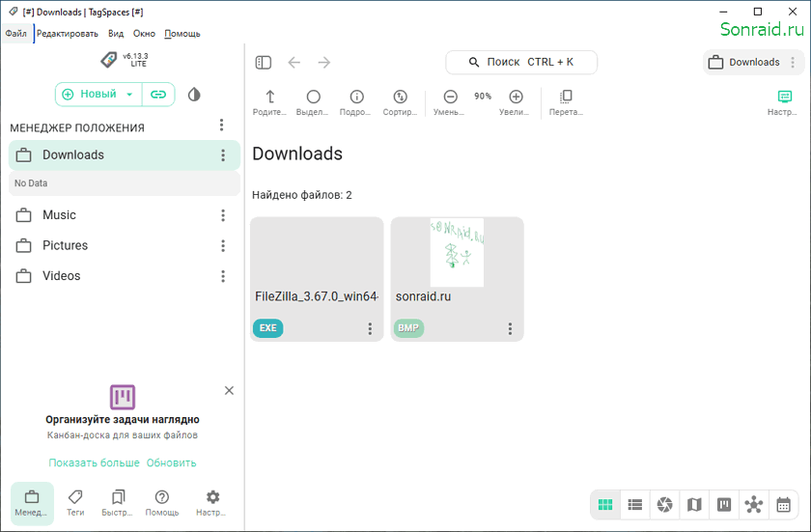
Task: Open the Новый dropdown arrow
Action: point(129,95)
